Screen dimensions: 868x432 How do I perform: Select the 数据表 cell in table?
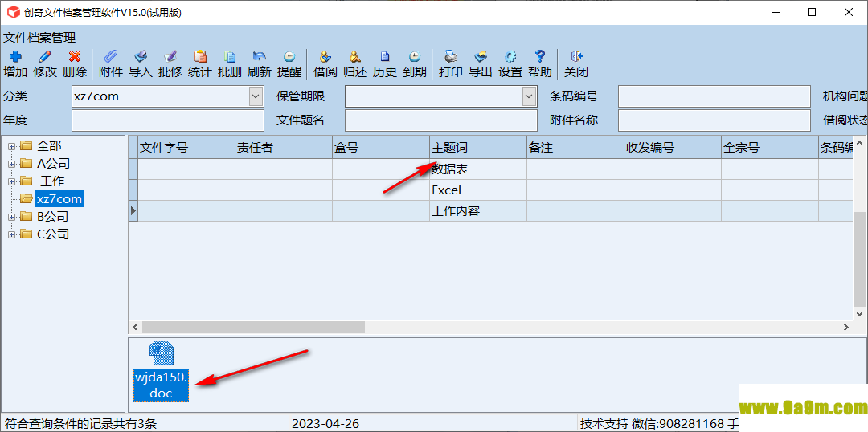click(478, 169)
